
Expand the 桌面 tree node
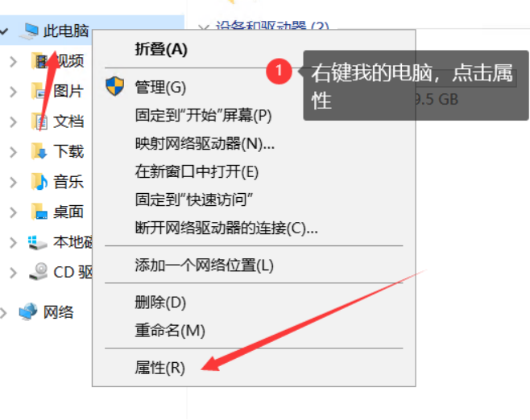[13, 212]
